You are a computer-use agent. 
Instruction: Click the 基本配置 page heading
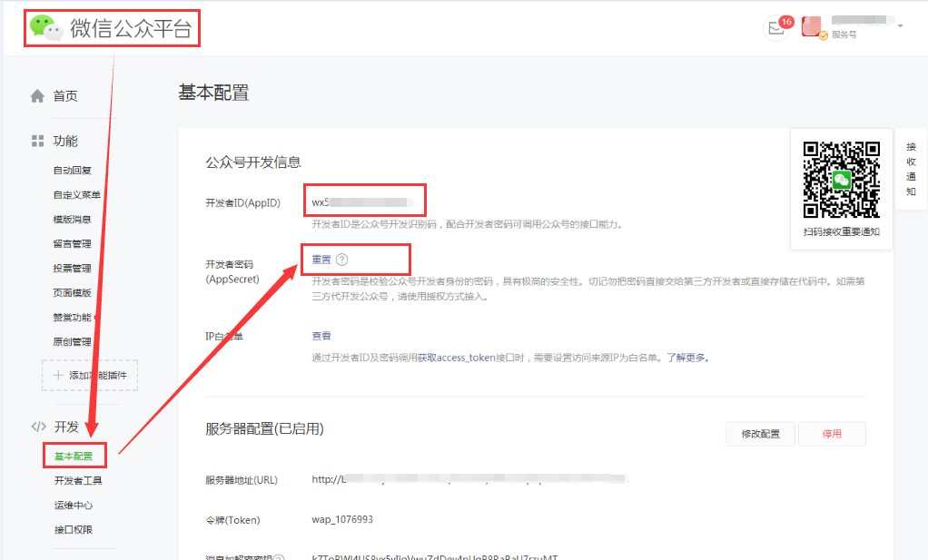(x=213, y=93)
